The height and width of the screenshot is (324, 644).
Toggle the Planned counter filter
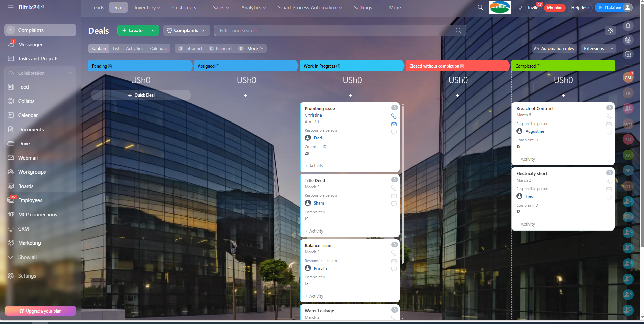[220, 49]
